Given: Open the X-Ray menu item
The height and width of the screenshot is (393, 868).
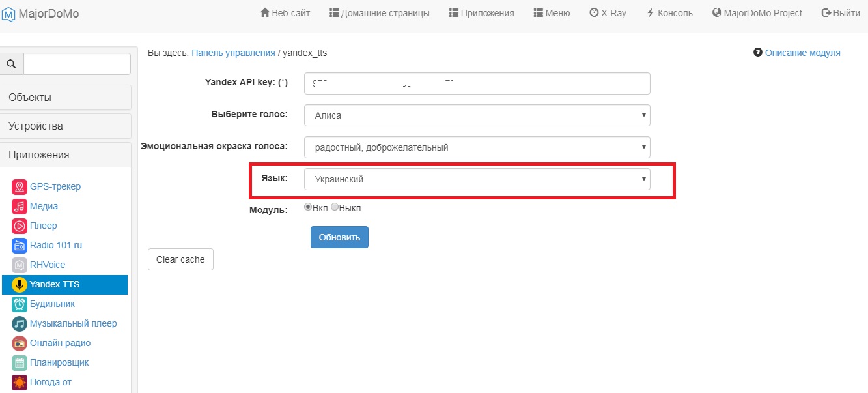Looking at the screenshot, I should pyautogui.click(x=608, y=13).
